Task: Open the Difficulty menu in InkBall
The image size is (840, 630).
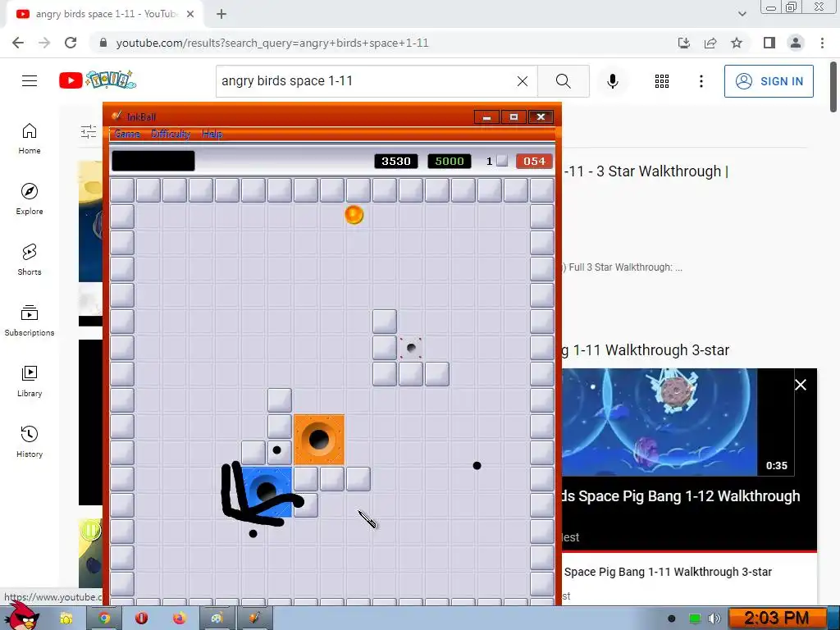Action: coord(171,134)
